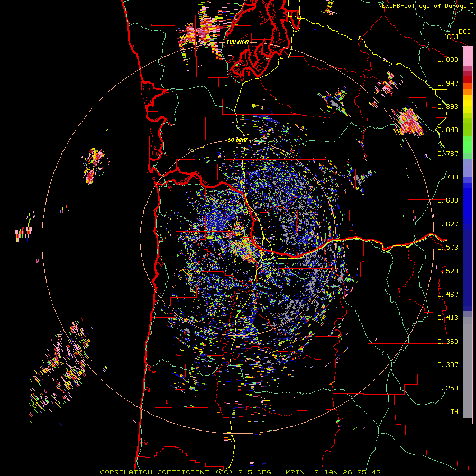
Task: Click the 0.253 legend value
Action: [448, 388]
